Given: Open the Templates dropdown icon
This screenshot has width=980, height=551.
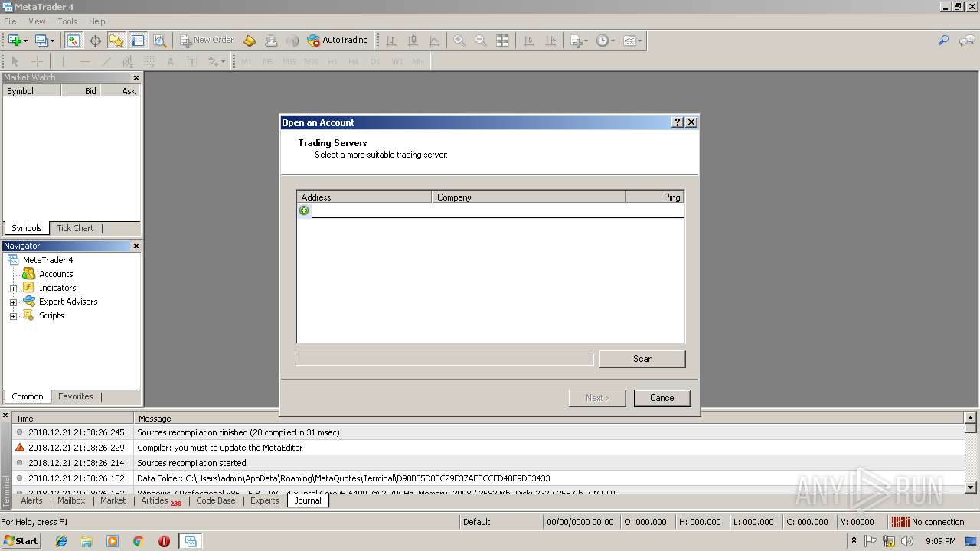Looking at the screenshot, I should pos(632,41).
